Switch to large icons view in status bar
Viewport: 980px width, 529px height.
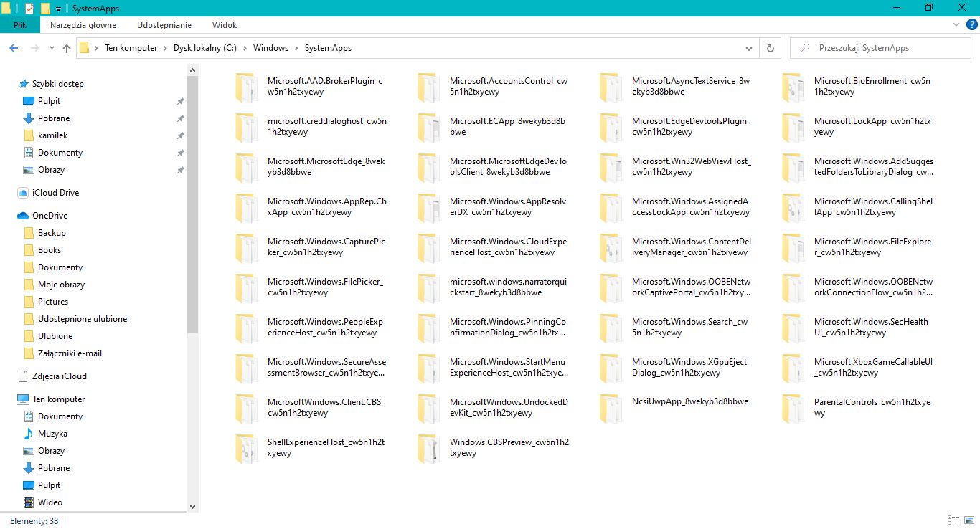969,520
